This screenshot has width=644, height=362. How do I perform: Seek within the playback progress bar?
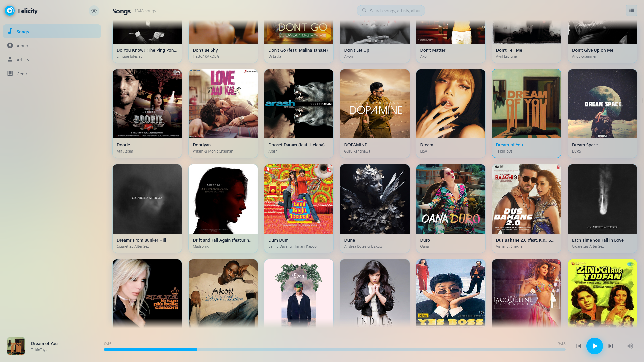coord(334,349)
